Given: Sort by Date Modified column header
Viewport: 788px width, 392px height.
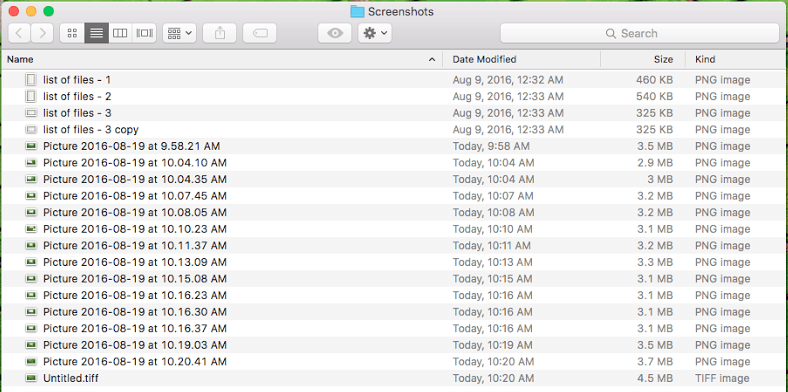Looking at the screenshot, I should pyautogui.click(x=521, y=59).
